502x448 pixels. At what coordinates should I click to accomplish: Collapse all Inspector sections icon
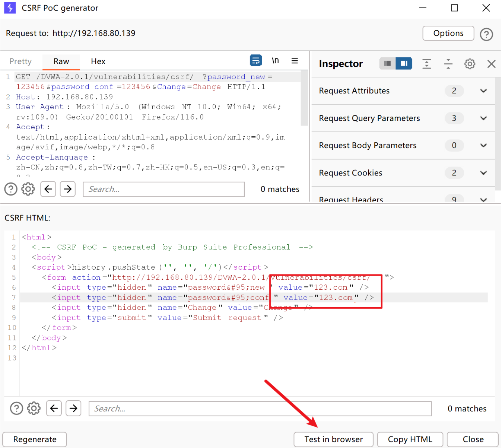pyautogui.click(x=448, y=64)
